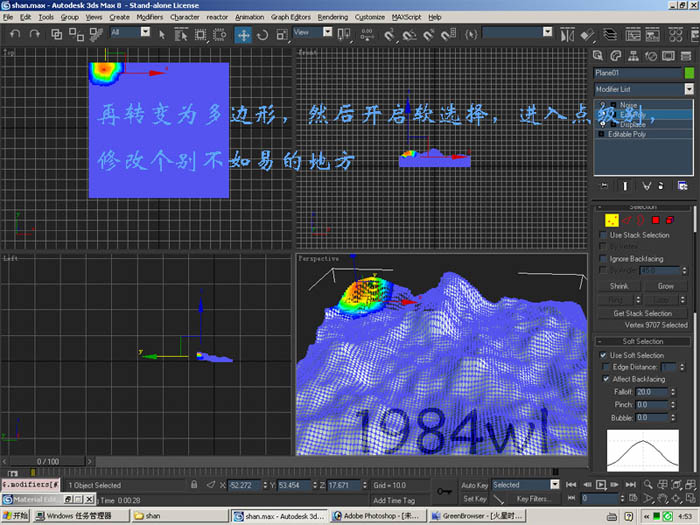Click the Align tool icon
Viewport: 700px width, 525px height.
pyautogui.click(x=587, y=34)
